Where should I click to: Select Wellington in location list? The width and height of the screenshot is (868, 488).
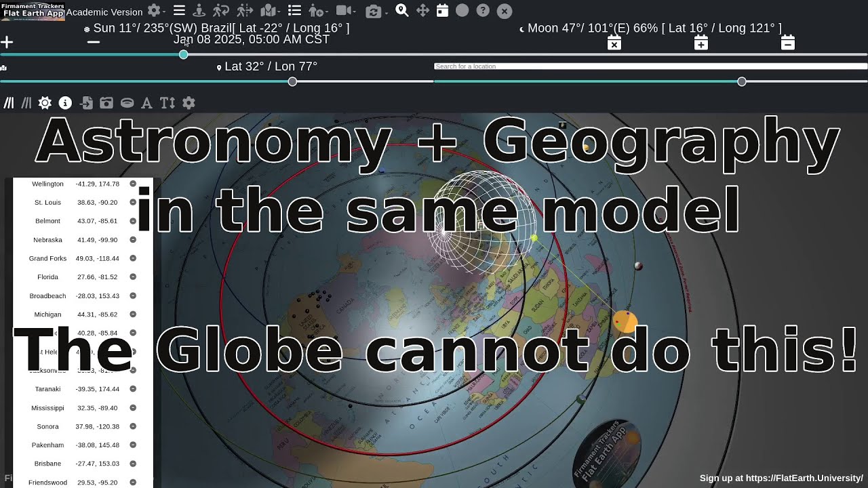pos(47,184)
